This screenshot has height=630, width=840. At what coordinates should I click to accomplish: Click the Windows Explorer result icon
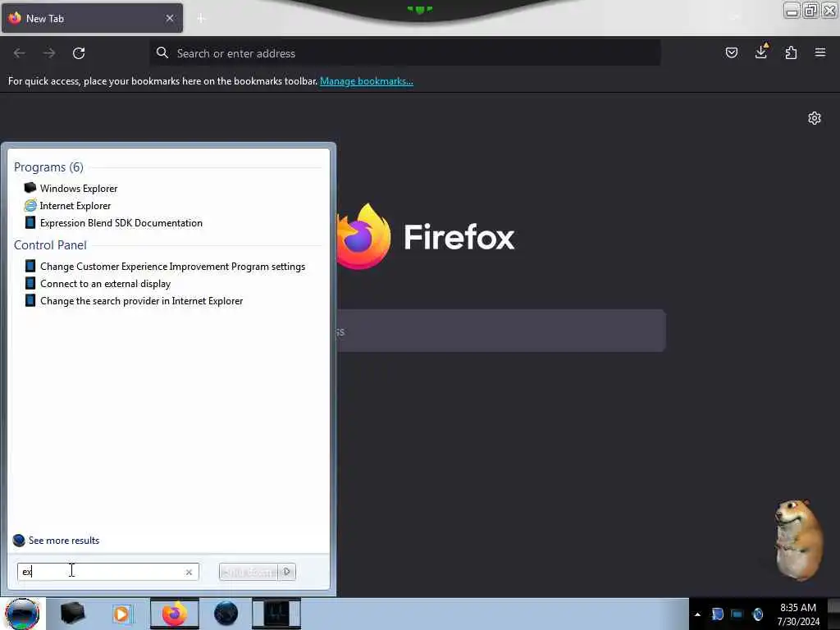(x=30, y=188)
